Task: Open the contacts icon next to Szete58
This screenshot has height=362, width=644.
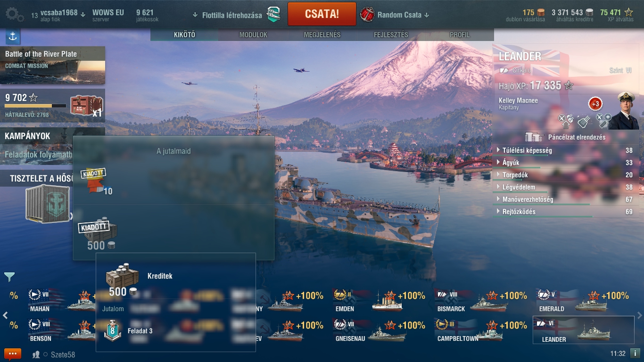Action: coord(36,354)
